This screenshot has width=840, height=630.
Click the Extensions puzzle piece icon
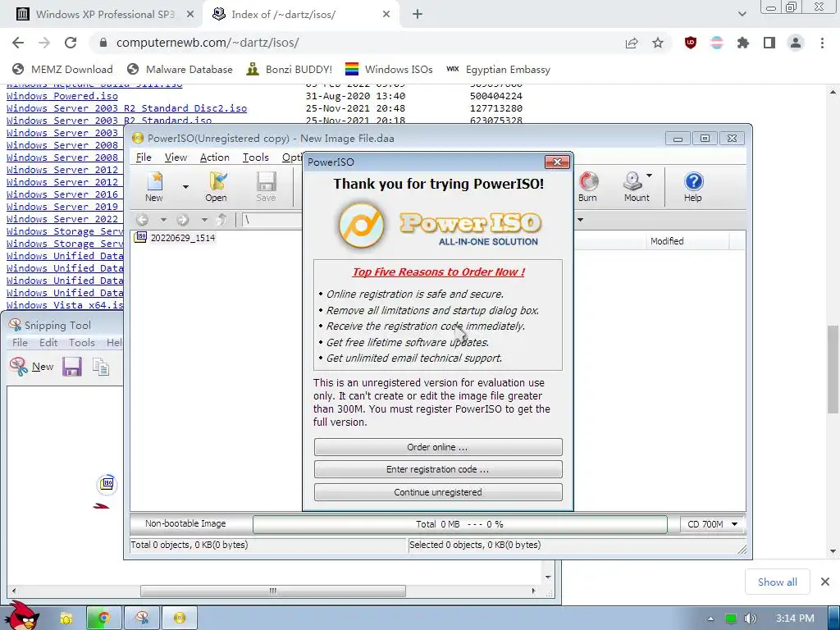(x=743, y=43)
